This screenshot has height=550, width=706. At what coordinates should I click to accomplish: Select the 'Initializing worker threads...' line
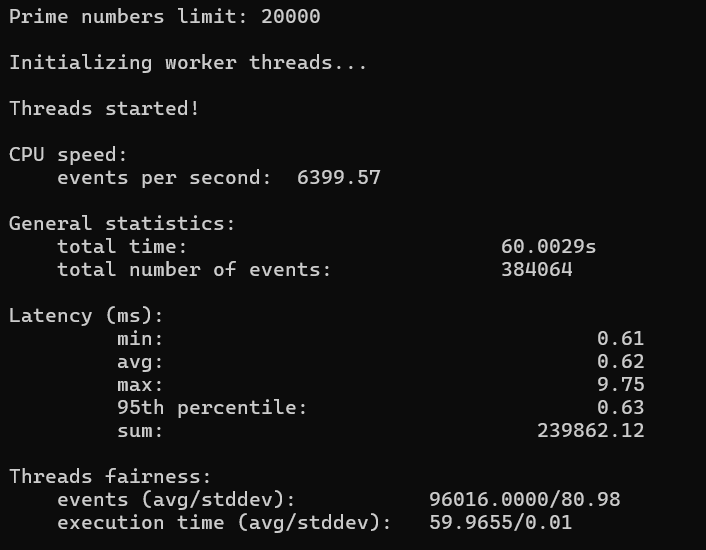(x=188, y=63)
